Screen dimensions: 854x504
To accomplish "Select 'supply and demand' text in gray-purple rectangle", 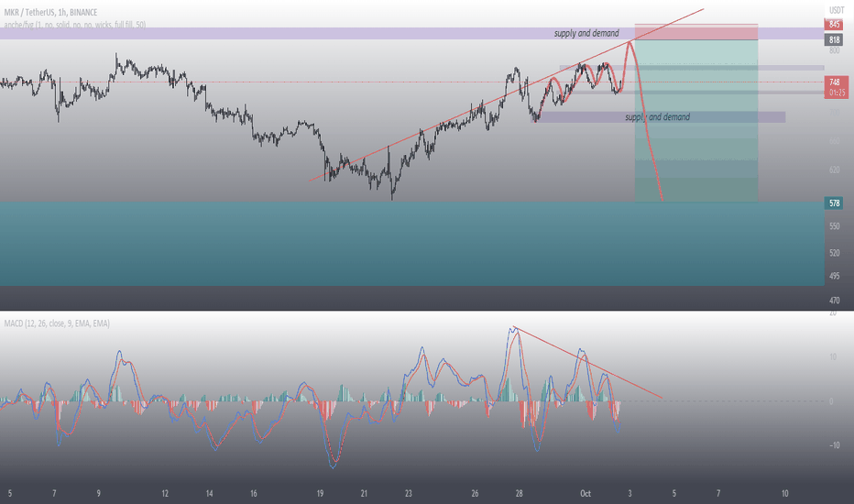I will coord(657,117).
